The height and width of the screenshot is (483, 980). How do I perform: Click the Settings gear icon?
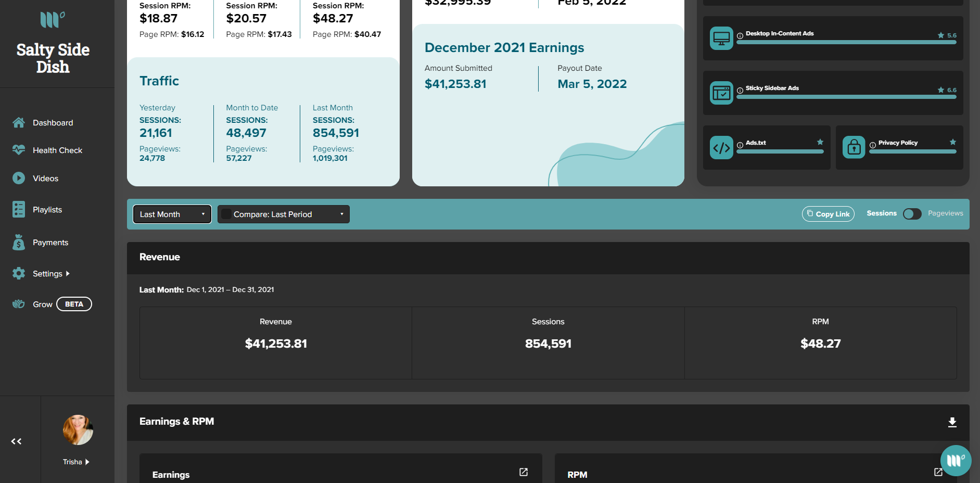[19, 273]
